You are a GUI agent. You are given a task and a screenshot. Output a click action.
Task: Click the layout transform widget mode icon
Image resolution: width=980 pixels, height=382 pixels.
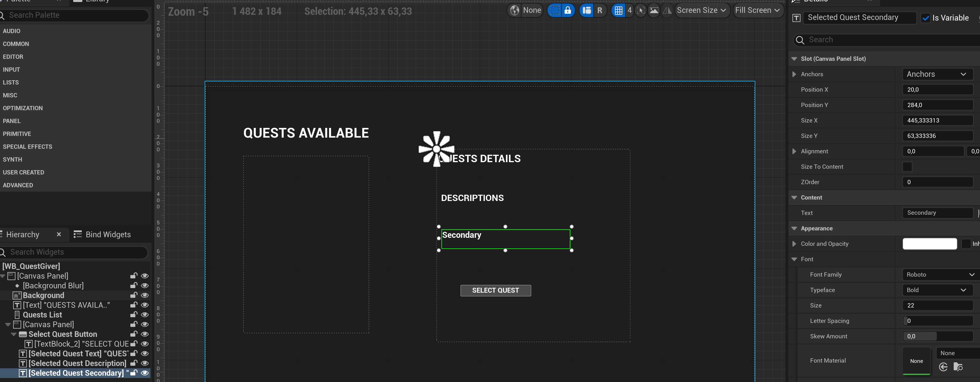587,10
